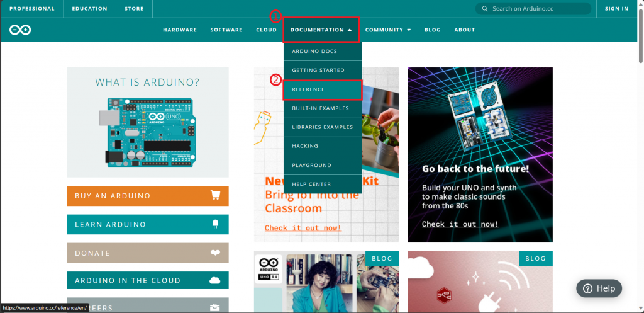Select Playground from the dropdown
Image resolution: width=644 pixels, height=313 pixels.
323,165
